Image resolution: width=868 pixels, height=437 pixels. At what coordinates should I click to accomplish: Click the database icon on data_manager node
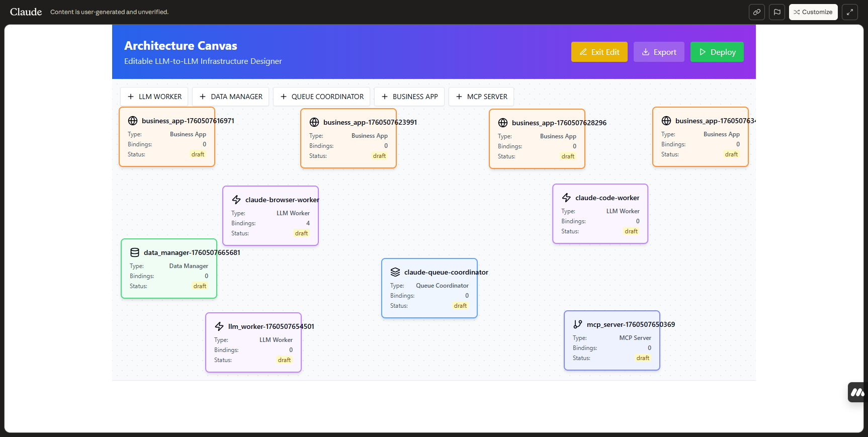[x=135, y=252]
